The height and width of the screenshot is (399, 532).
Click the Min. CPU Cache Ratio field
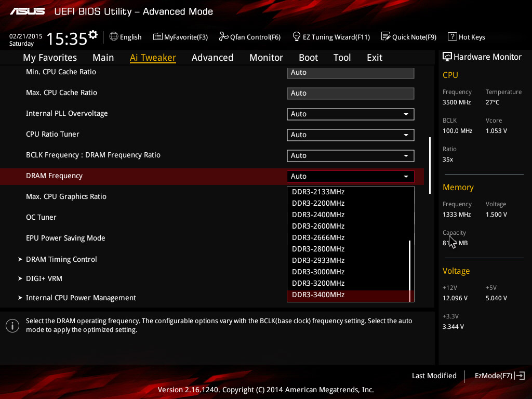pos(351,73)
